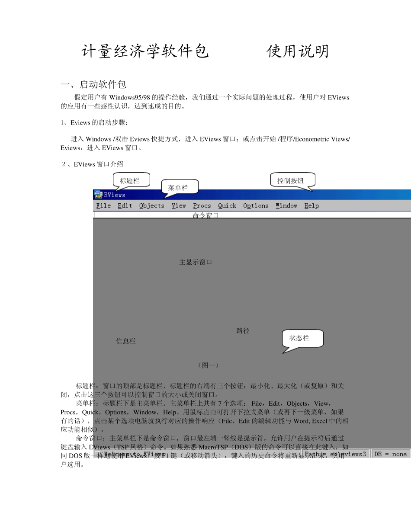Click inside the EViews command input line
The image size is (411, 532).
(x=252, y=214)
